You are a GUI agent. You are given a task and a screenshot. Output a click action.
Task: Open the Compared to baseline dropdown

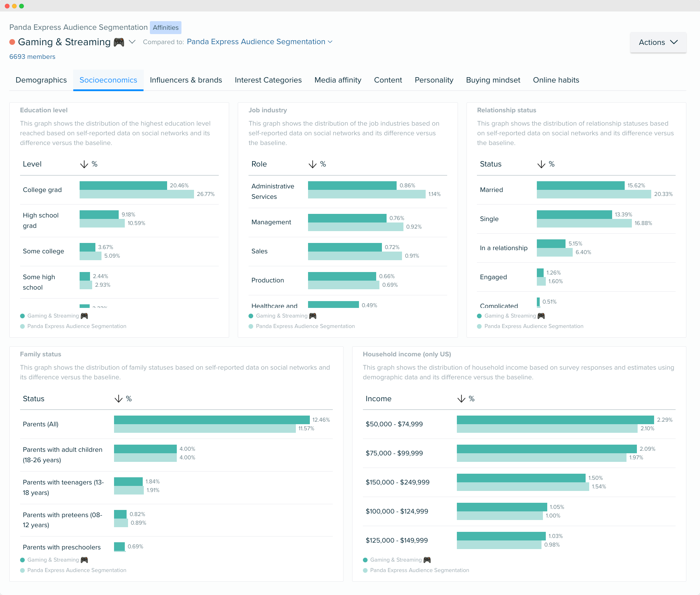(260, 42)
